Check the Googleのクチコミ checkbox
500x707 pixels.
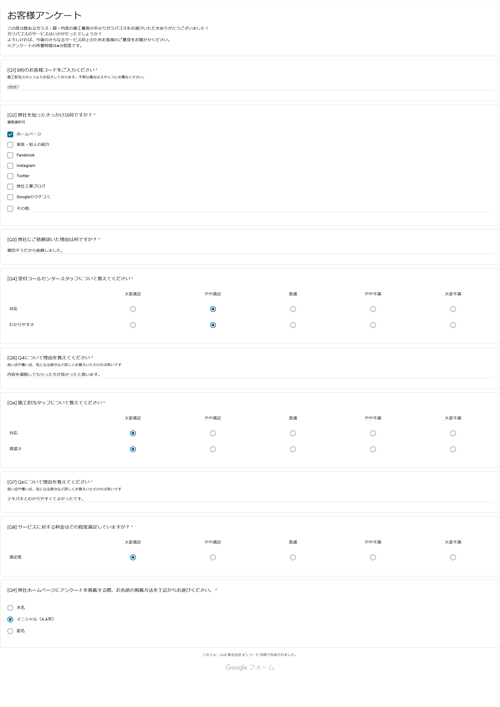click(10, 197)
